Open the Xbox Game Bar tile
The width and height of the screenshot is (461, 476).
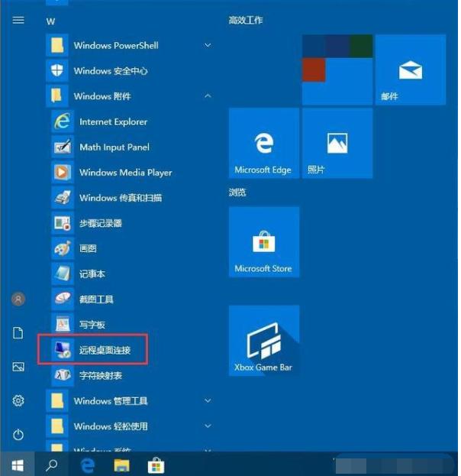point(264,341)
